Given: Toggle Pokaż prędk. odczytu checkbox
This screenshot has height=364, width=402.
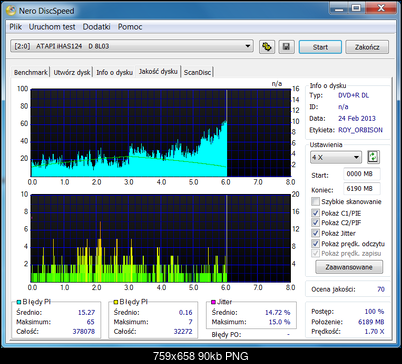Looking at the screenshot, I should point(315,243).
